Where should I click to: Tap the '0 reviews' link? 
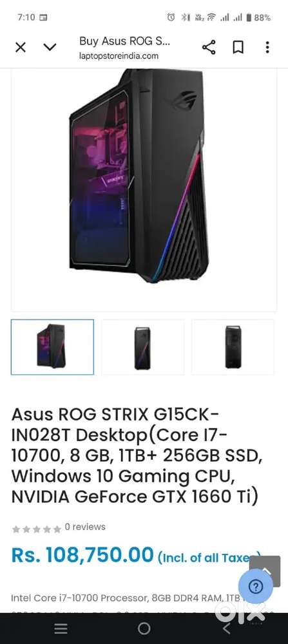(85, 527)
